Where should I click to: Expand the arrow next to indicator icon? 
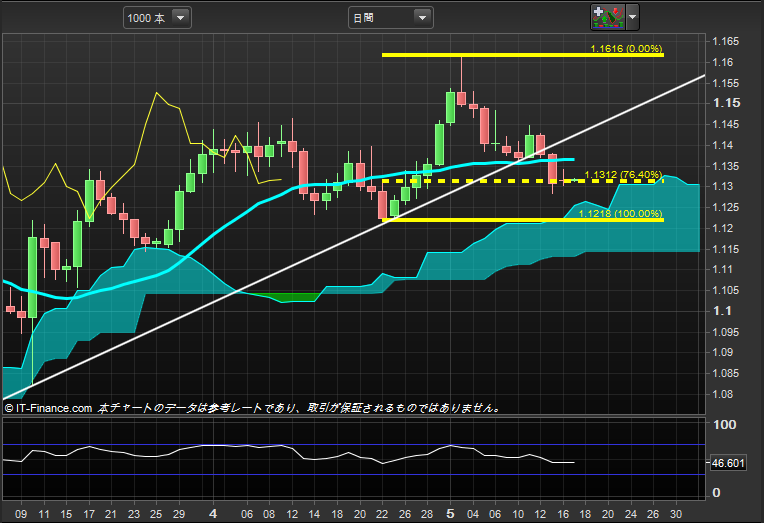click(632, 17)
